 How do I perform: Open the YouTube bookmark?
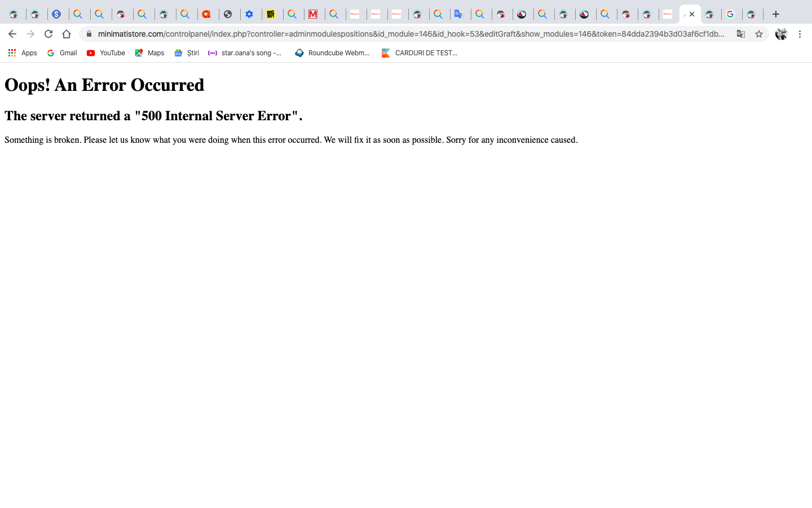tap(106, 53)
